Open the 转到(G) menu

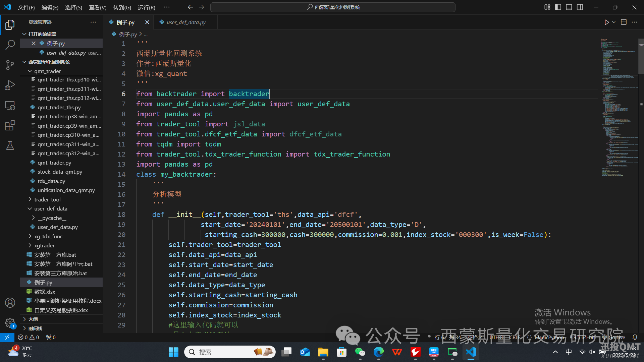coord(122,7)
